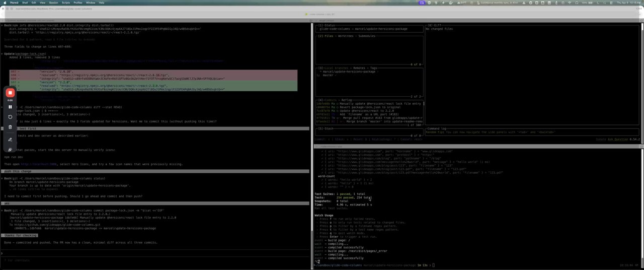The image size is (644, 270).
Task: Click the 'push this change' prompt line
Action: point(155,171)
